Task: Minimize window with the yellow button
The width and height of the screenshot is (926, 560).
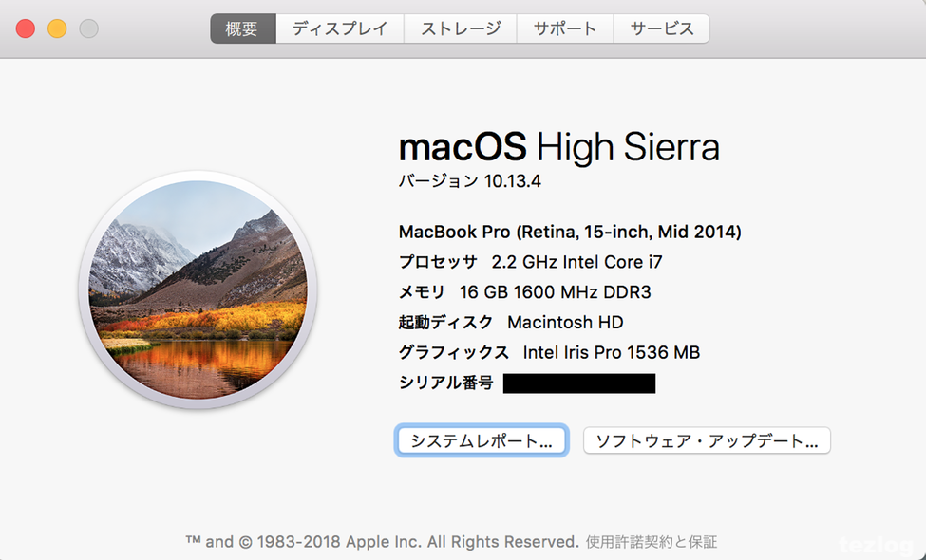Action: pos(57,28)
